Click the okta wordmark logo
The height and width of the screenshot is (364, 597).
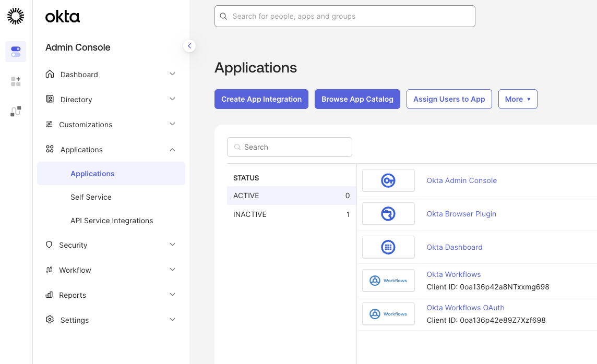tap(63, 16)
